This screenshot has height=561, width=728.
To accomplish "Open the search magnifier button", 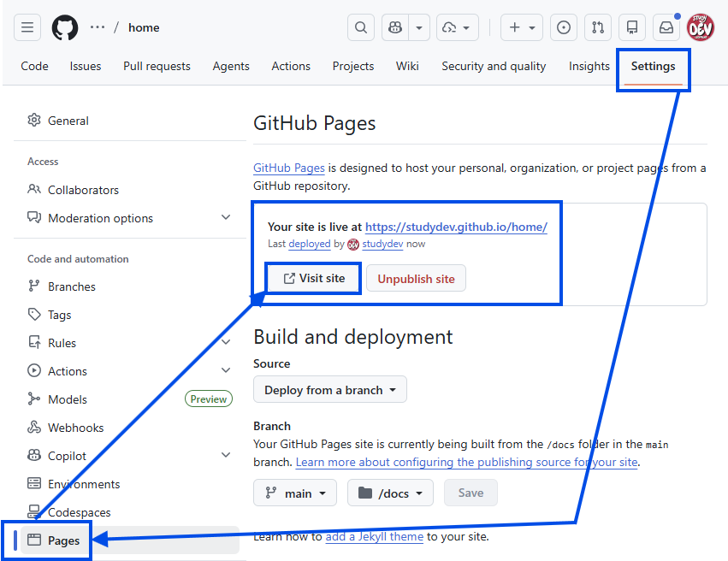I will 361,27.
